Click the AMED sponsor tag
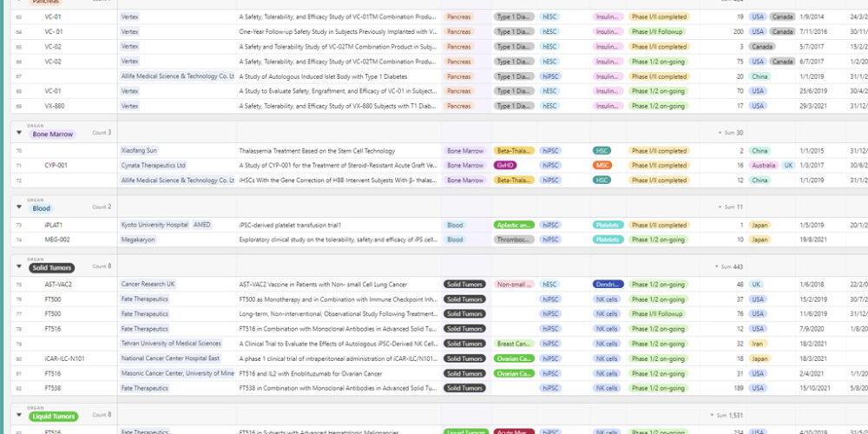 (x=202, y=225)
